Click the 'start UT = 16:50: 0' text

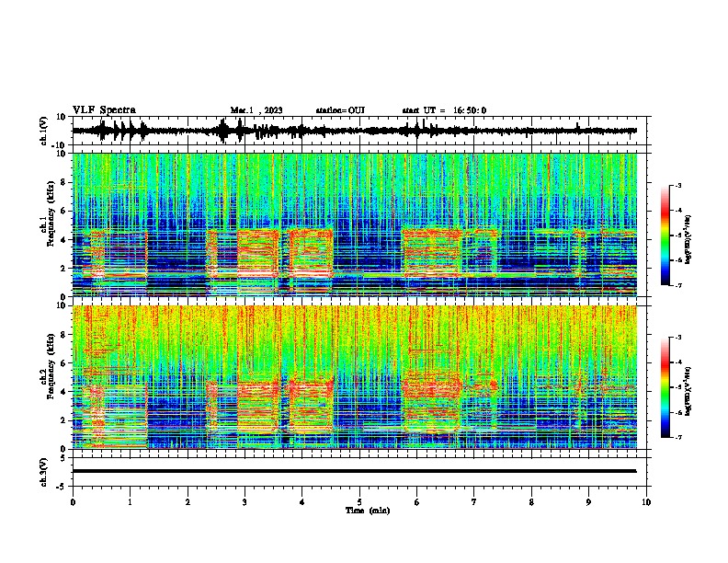point(444,110)
